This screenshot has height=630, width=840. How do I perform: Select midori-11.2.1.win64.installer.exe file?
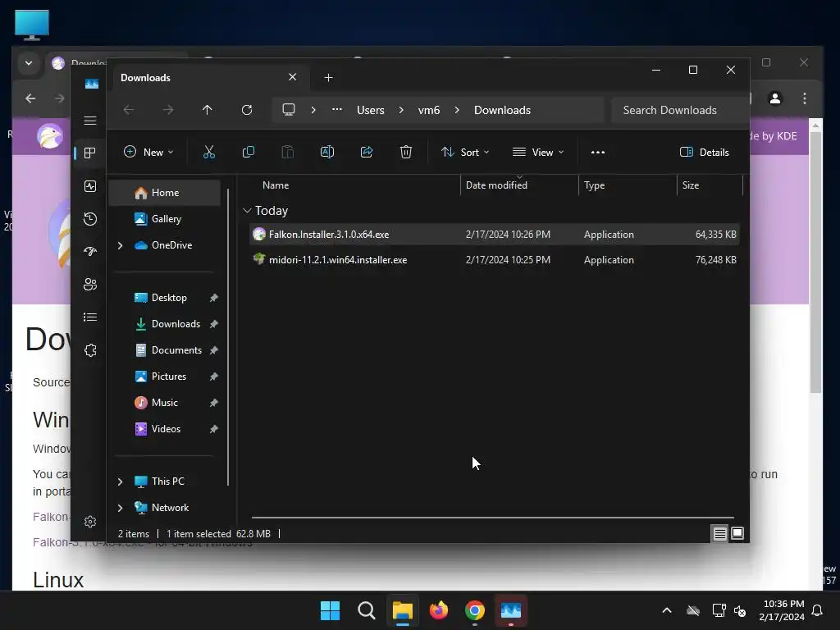point(495,260)
